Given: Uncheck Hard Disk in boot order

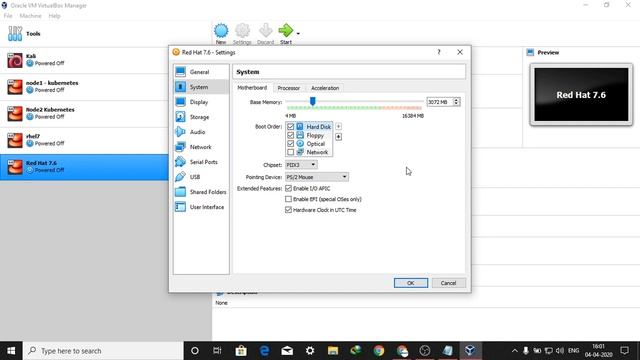Looking at the screenshot, I should click(x=290, y=127).
